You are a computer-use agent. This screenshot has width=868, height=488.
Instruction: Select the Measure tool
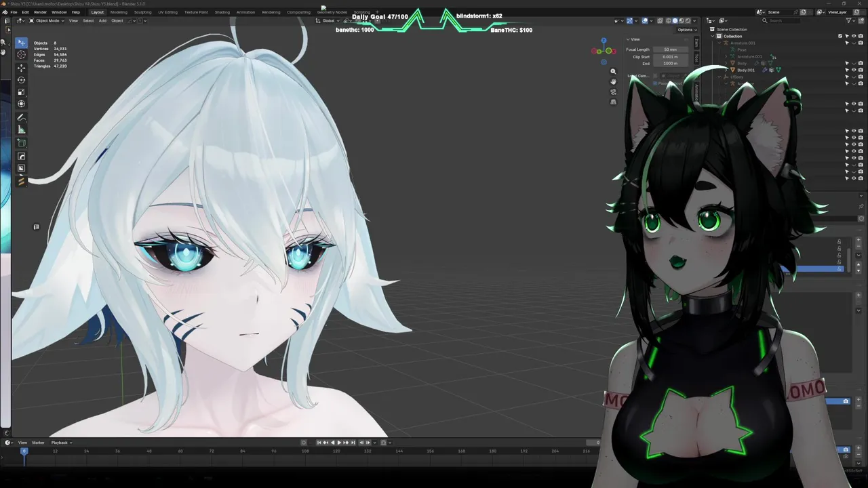(x=21, y=129)
